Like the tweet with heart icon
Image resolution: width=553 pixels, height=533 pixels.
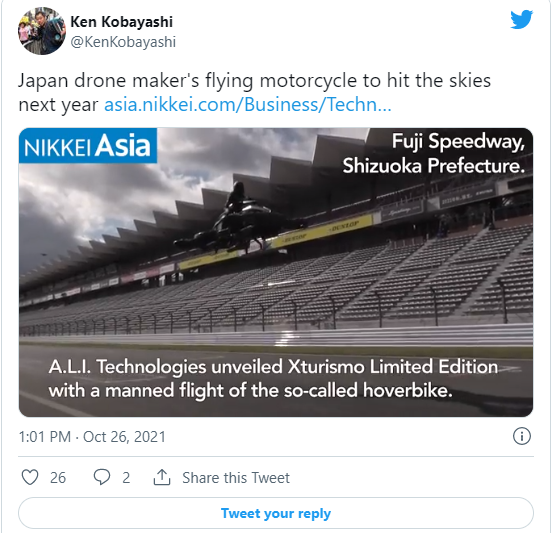pyautogui.click(x=30, y=477)
